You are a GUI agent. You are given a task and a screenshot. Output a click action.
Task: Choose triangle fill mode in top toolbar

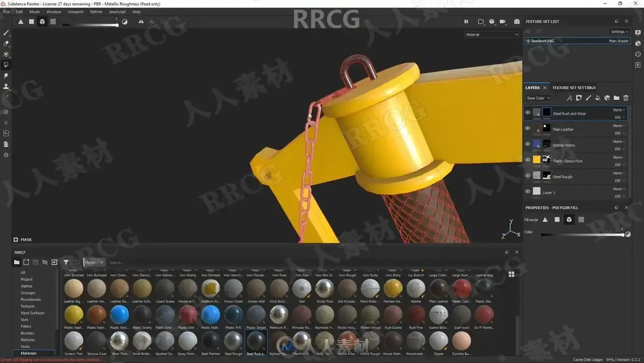coord(21,22)
